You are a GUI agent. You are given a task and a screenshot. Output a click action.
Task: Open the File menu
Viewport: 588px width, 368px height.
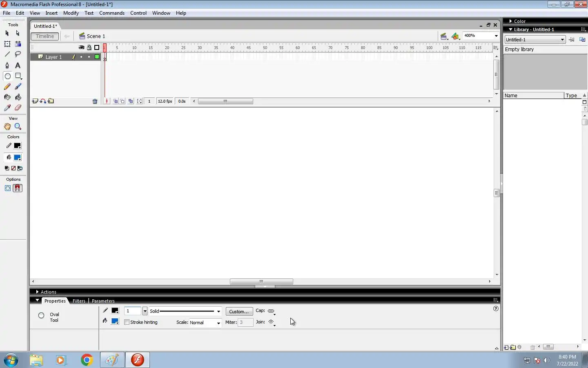7,13
